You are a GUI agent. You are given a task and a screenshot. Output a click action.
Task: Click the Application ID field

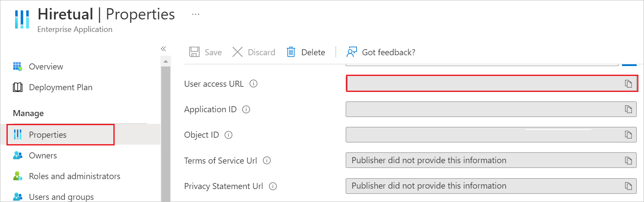(491, 109)
